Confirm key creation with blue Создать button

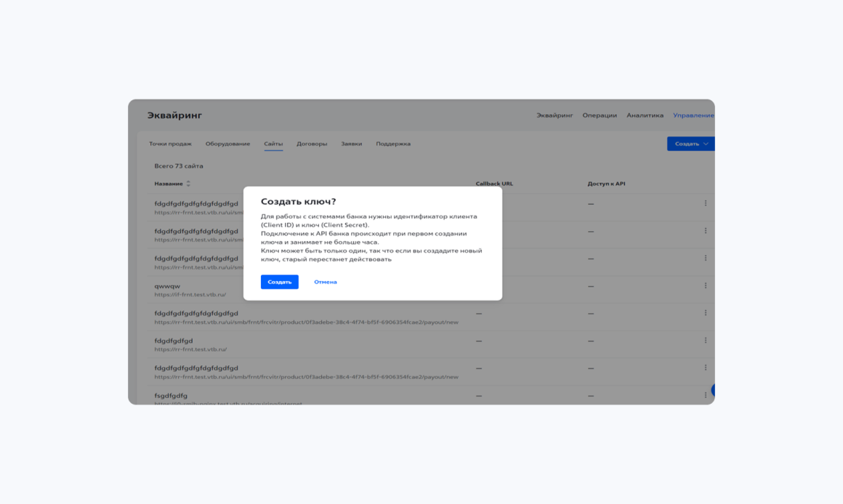click(280, 282)
